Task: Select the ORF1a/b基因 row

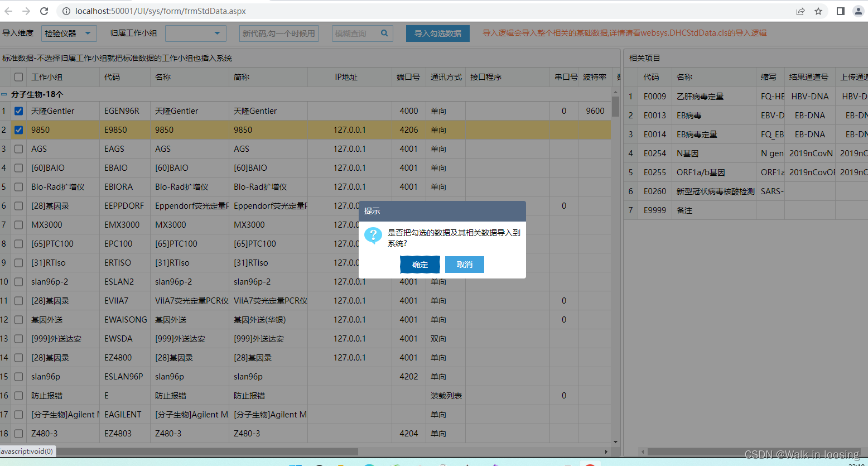Action: pyautogui.click(x=746, y=172)
